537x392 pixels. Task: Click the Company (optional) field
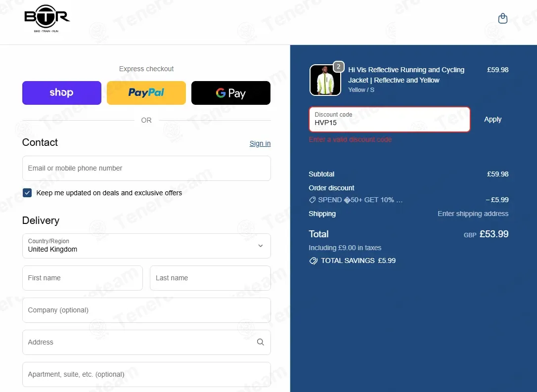(146, 310)
